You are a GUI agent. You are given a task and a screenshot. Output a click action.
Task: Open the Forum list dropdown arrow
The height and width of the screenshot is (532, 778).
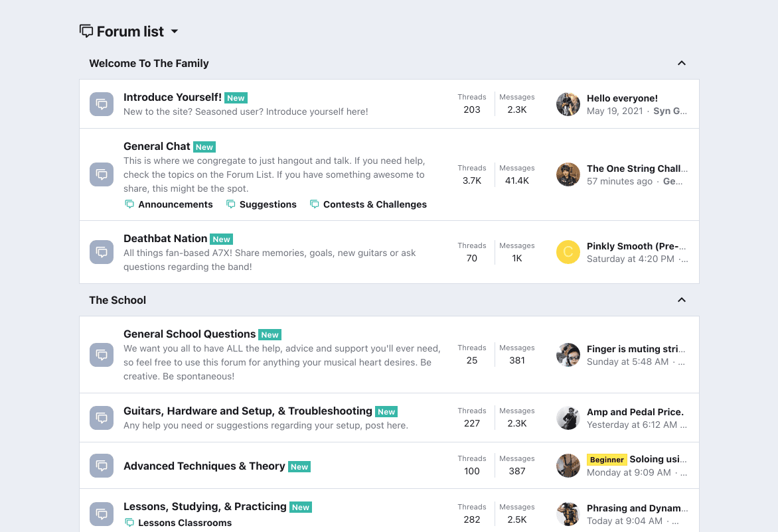[x=175, y=32]
